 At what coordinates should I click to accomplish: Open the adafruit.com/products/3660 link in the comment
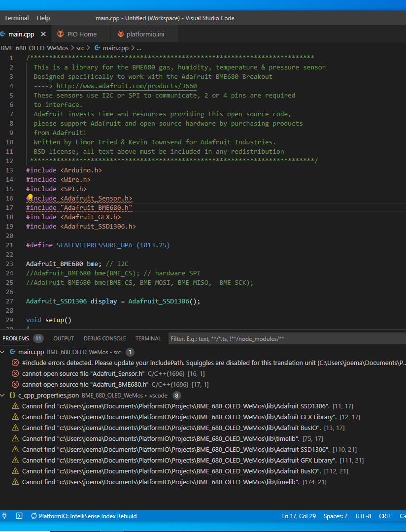pyautogui.click(x=127, y=86)
